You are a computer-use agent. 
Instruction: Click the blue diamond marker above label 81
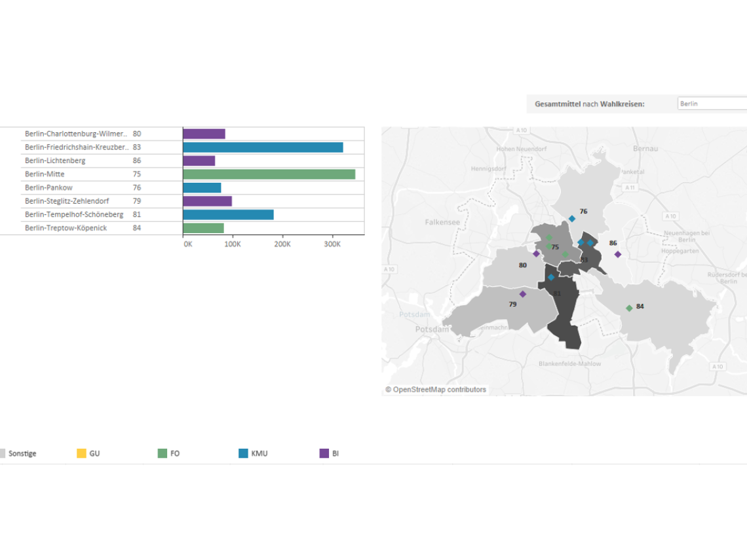tap(551, 277)
